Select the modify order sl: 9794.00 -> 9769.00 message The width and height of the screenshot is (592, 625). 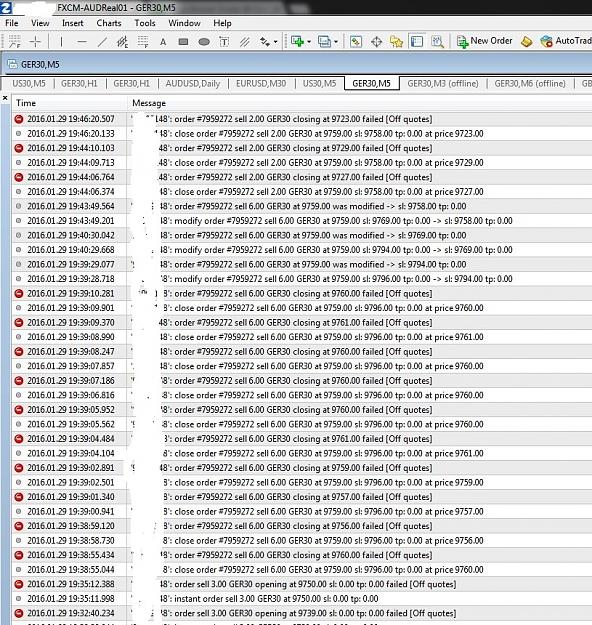[x=336, y=250]
